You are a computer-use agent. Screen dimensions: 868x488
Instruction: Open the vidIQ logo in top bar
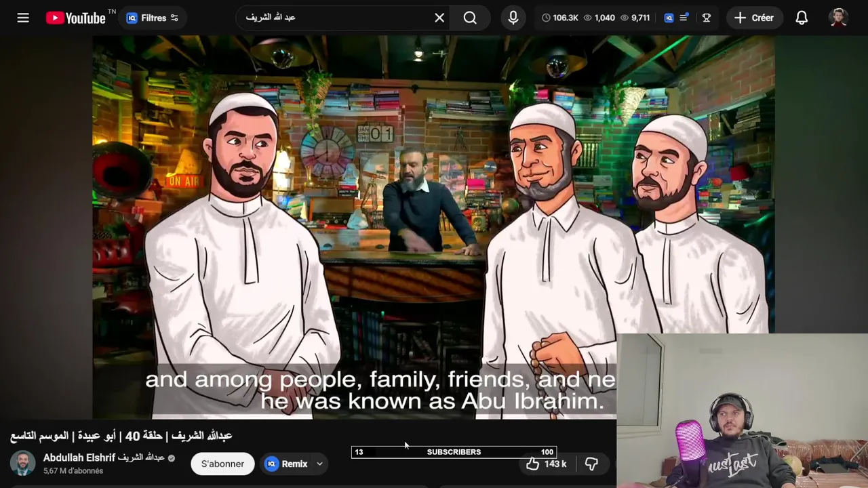pyautogui.click(x=669, y=18)
